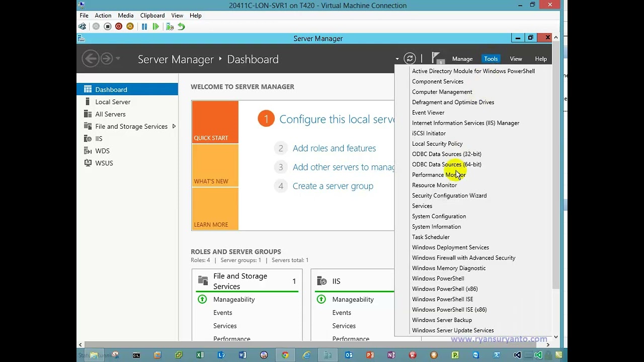Choose ODBC Data Sources (32-bit)
This screenshot has height=362, width=644.
point(446,154)
